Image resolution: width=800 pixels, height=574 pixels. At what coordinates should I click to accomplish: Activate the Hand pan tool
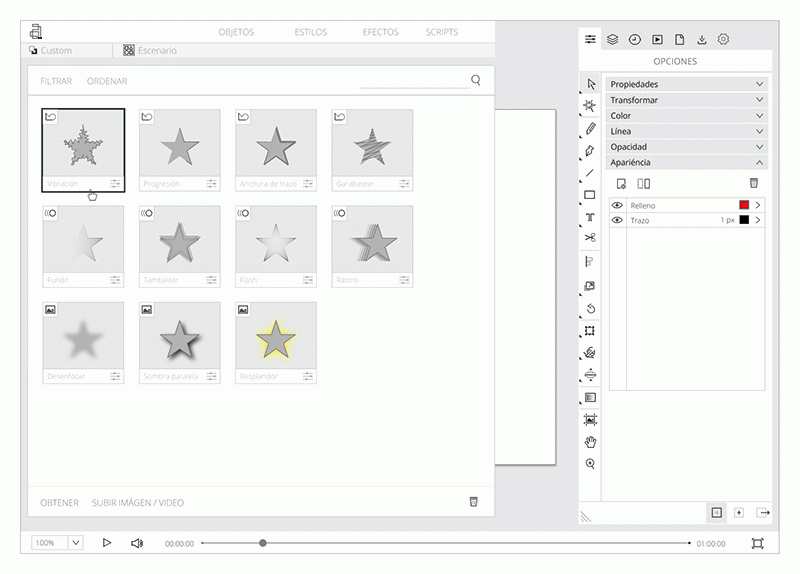coord(590,442)
